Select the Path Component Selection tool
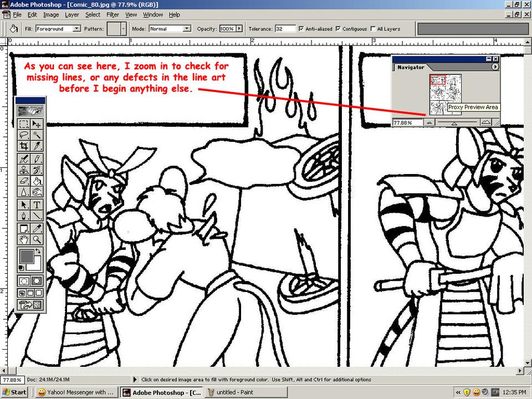The height and width of the screenshot is (399, 532). (24, 205)
